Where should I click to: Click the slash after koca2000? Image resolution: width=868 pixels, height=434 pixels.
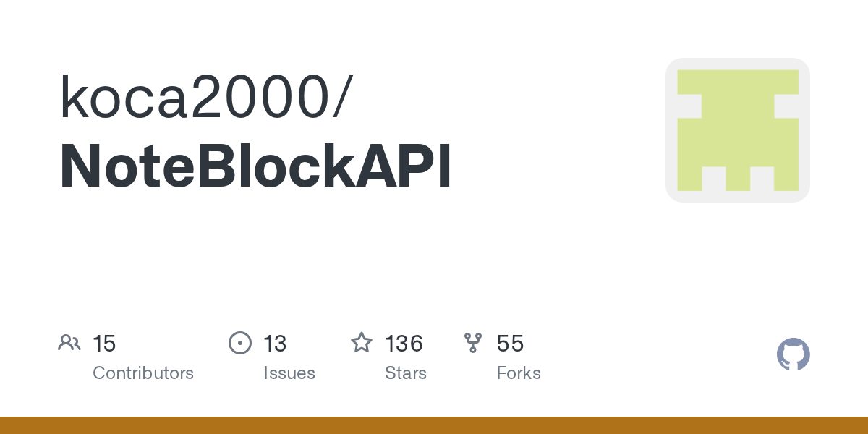343,97
